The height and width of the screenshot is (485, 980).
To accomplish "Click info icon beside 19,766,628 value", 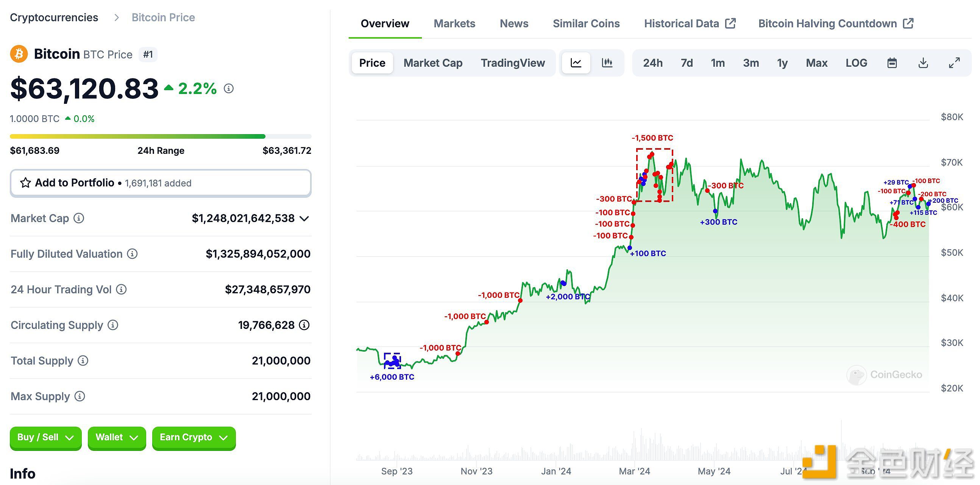I will [304, 325].
